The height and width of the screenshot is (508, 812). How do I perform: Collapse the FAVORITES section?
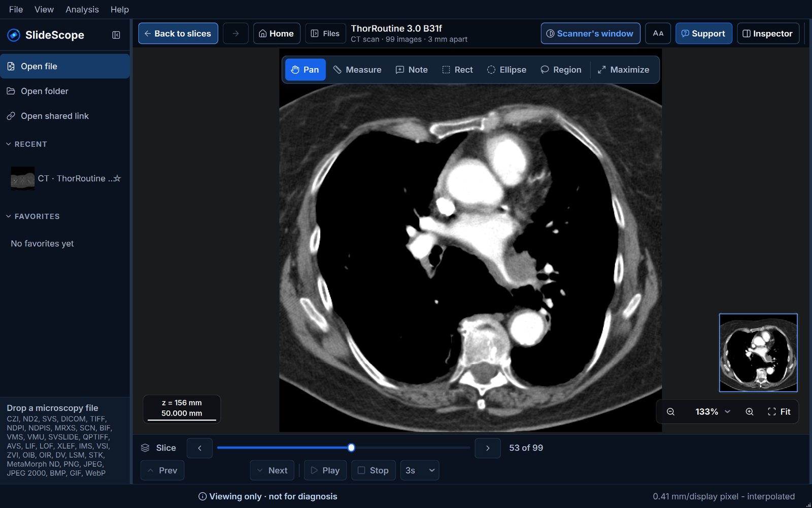32,216
